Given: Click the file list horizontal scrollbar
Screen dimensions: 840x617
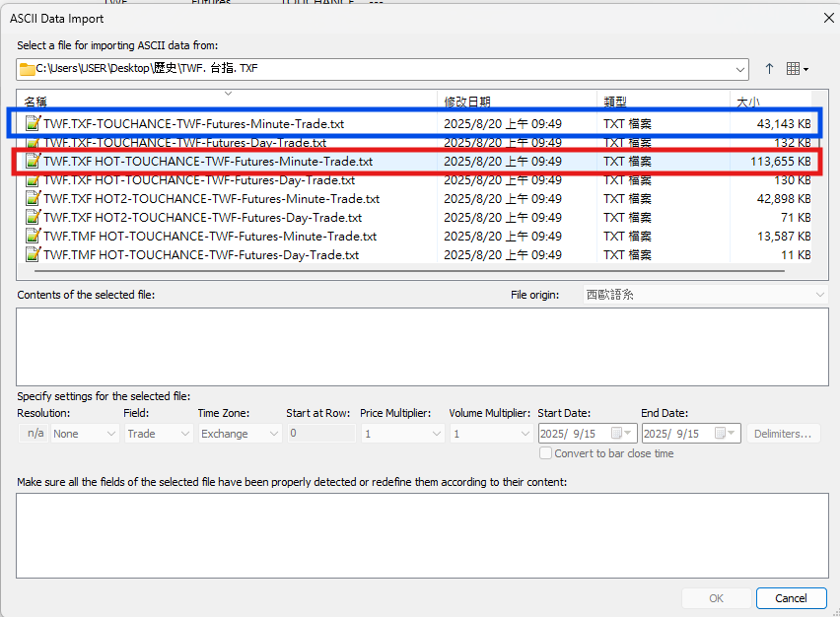Looking at the screenshot, I should [x=394, y=270].
